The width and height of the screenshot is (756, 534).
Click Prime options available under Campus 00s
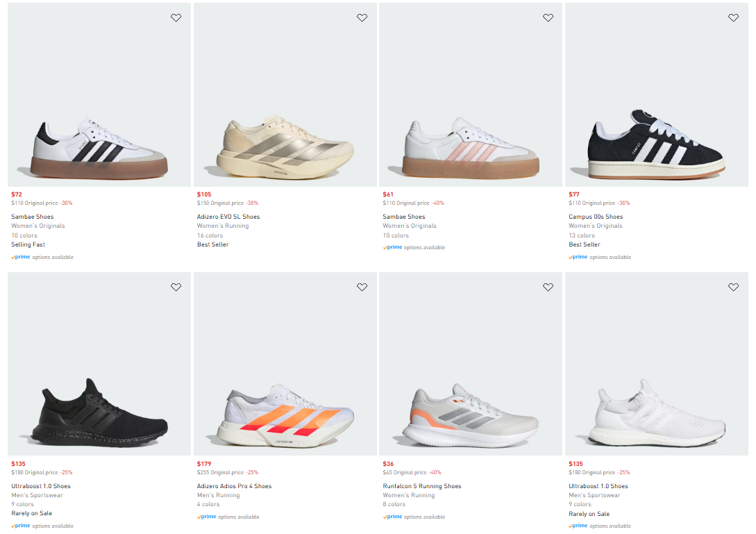tap(578, 256)
